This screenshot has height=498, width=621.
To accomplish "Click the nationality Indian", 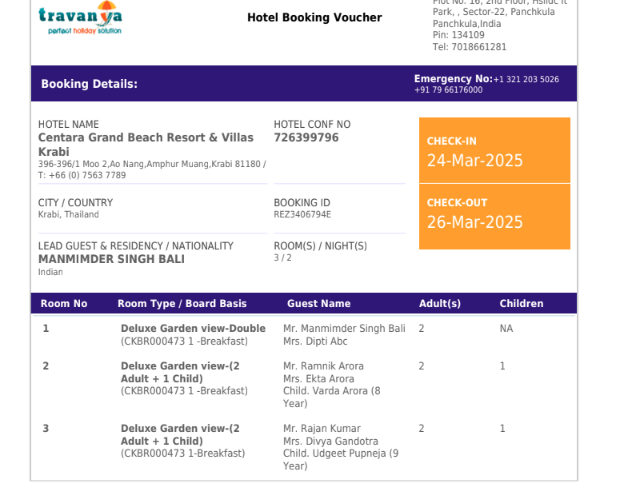I will coord(50,272).
